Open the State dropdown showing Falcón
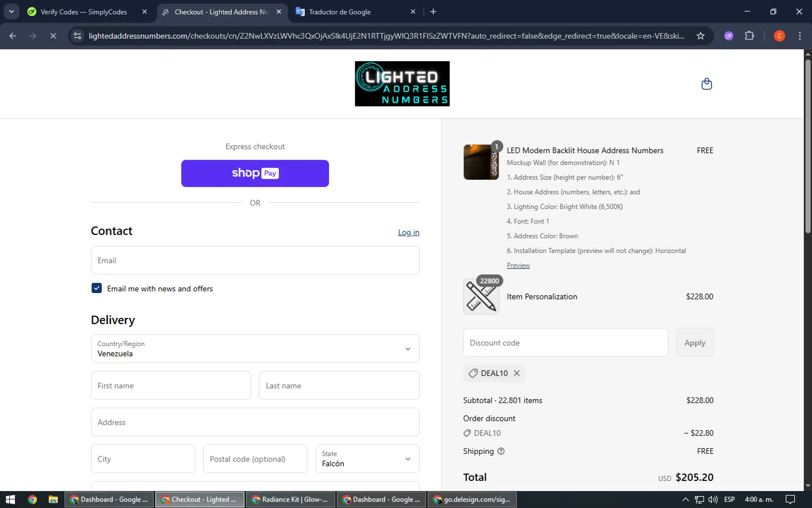 pyautogui.click(x=368, y=459)
